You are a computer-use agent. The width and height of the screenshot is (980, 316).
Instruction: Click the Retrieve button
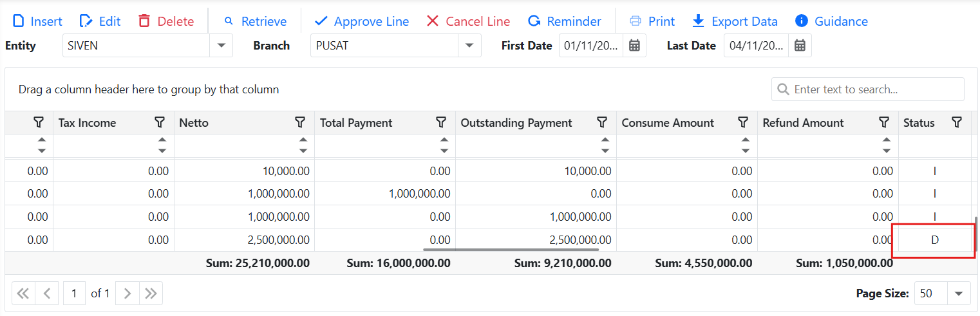tap(255, 21)
